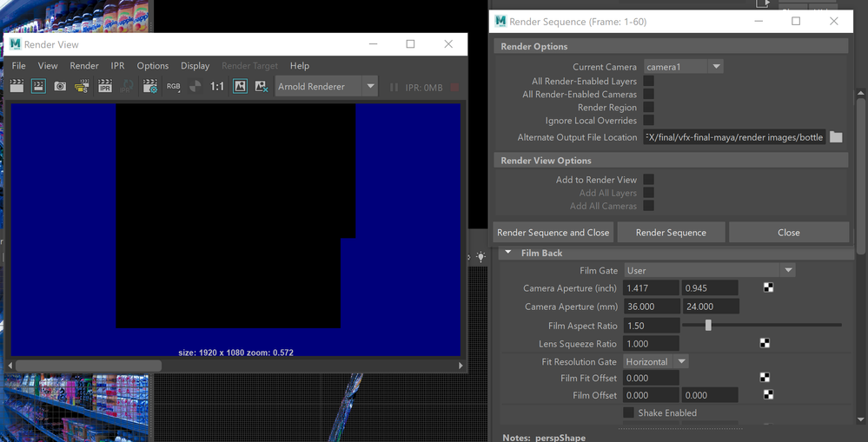Viewport: 868px width, 442px height.
Task: Click the Redo Previous Render clapperboard icon
Action: pyautogui.click(x=17, y=87)
